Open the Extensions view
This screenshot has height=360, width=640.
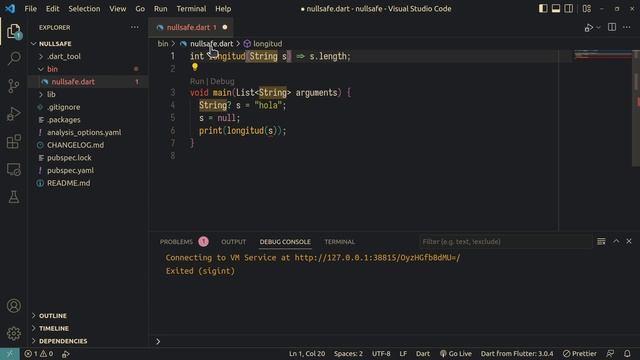coord(13,142)
